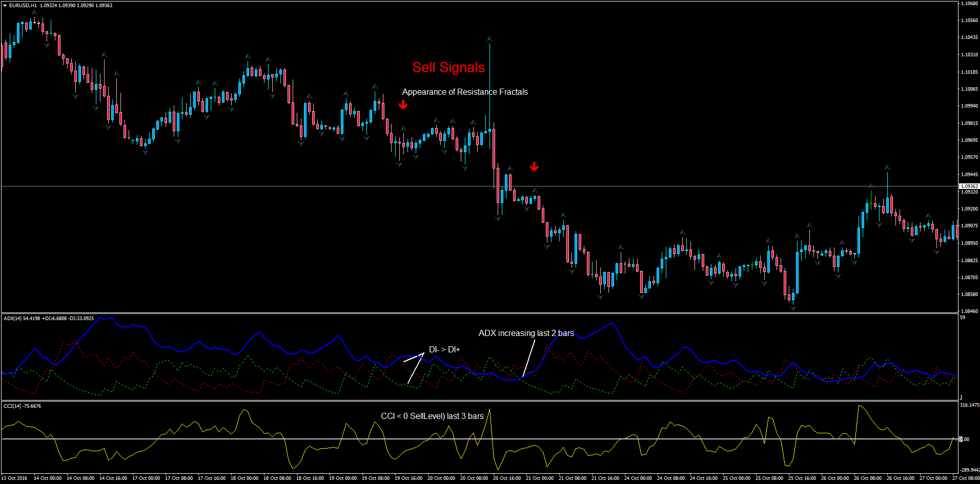The image size is (980, 484).
Task: Select the red "Sell Signals" text label
Action: tap(448, 68)
